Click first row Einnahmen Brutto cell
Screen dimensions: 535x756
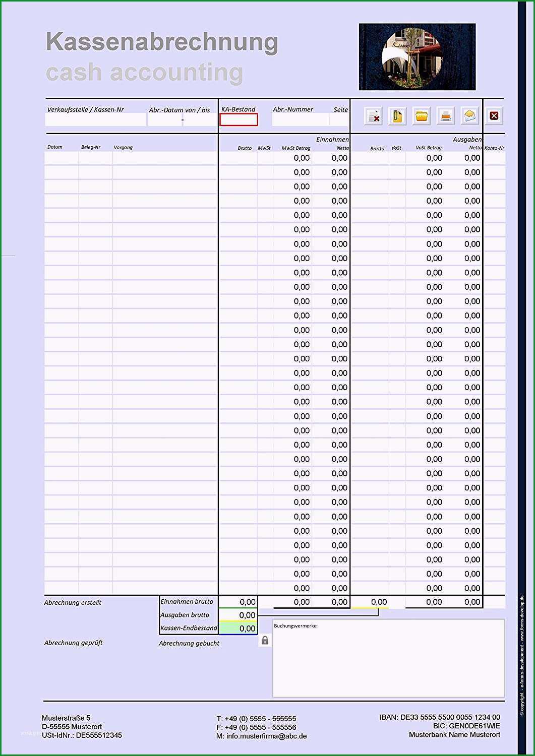point(238,158)
